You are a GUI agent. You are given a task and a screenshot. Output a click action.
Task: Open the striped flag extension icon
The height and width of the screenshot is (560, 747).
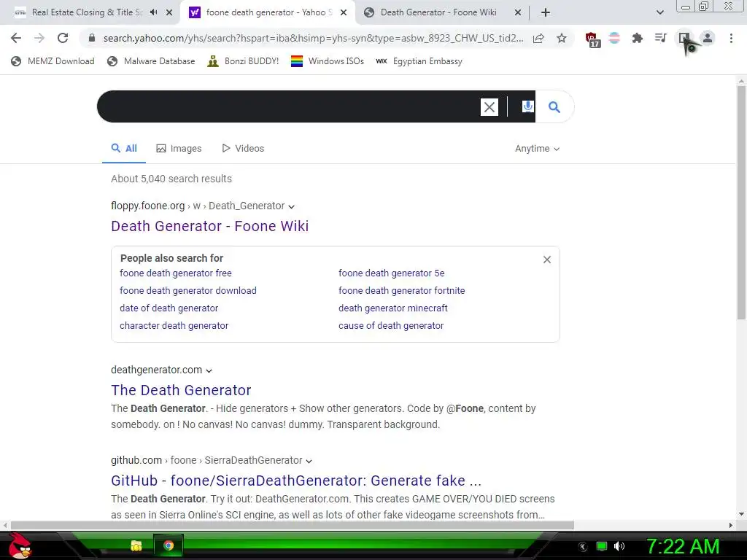(614, 38)
